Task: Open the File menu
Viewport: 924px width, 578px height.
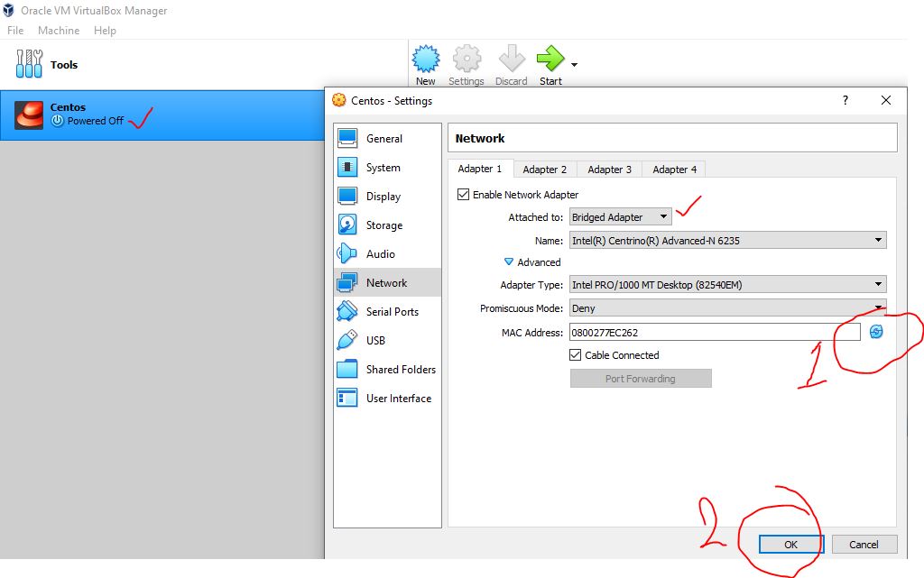Action: point(15,31)
